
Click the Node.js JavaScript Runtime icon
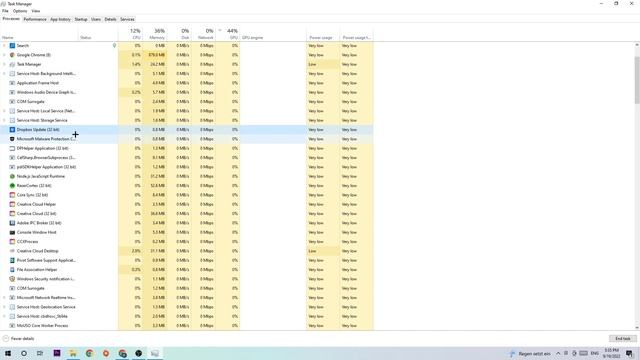[x=12, y=176]
